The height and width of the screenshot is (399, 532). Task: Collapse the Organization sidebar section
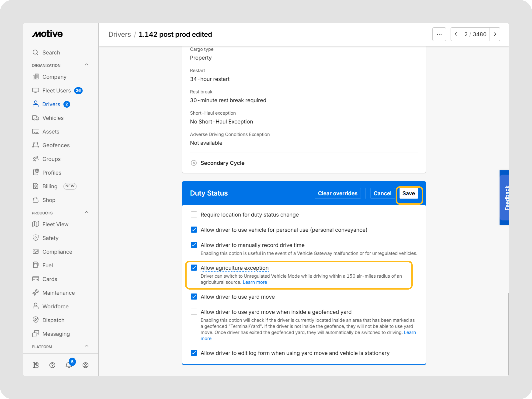click(x=87, y=65)
